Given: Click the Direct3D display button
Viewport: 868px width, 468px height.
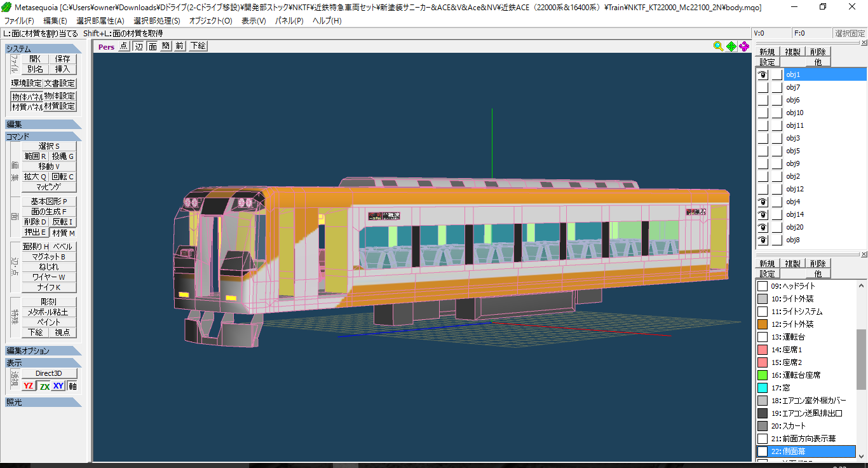Looking at the screenshot, I should click(49, 373).
